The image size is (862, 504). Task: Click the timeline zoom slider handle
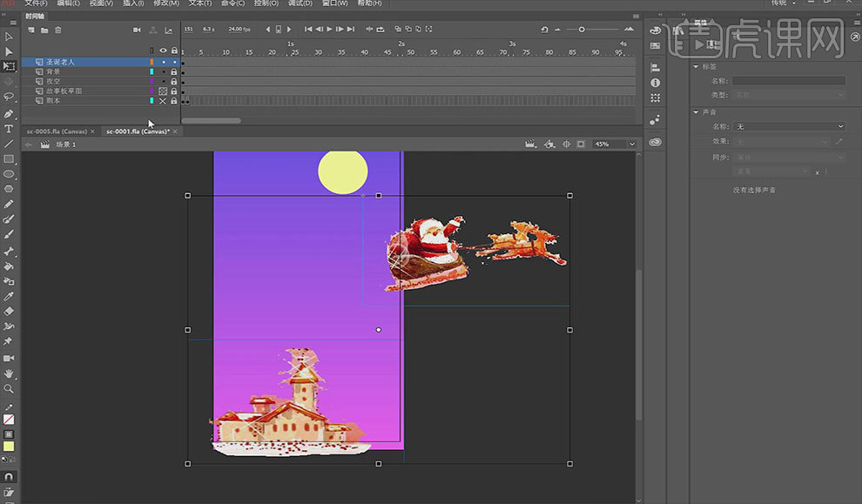point(582,30)
